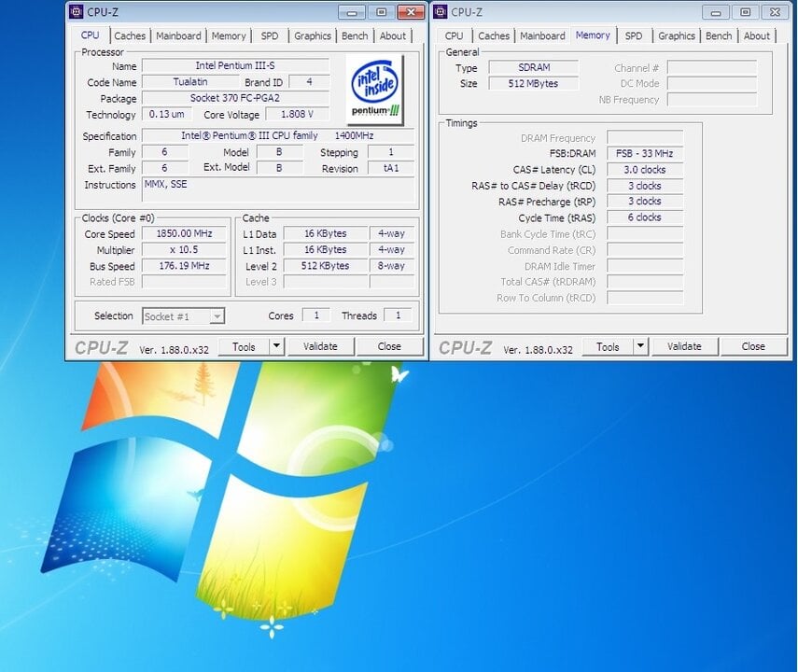
Task: Open Mainboard tab in right window
Action: pos(542,35)
